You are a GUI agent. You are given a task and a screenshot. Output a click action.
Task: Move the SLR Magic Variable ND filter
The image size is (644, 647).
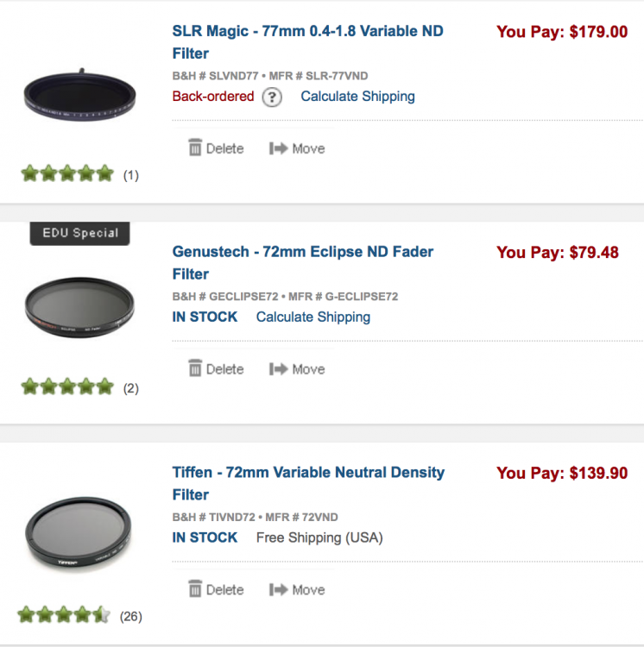pos(297,148)
